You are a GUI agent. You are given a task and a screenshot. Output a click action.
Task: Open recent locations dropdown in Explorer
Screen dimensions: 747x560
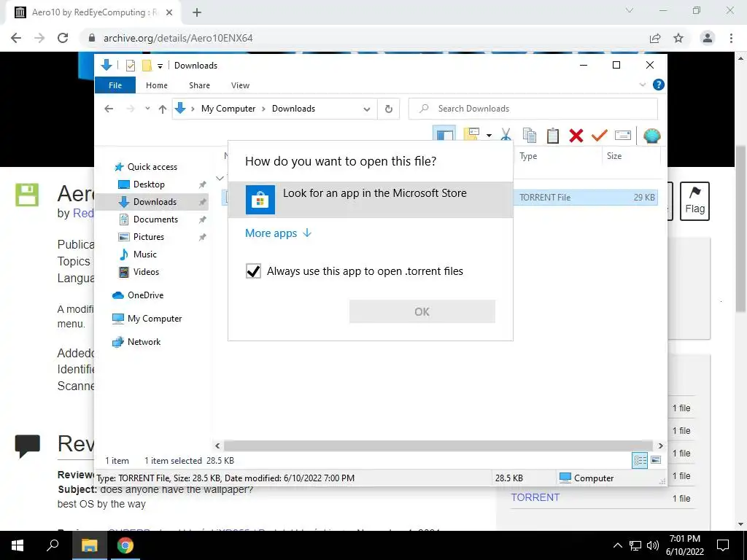(147, 109)
